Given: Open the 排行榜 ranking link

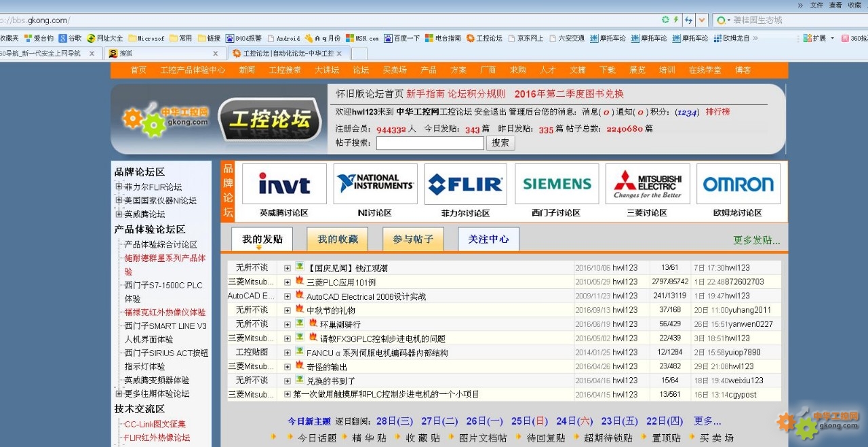Looking at the screenshot, I should (x=717, y=112).
